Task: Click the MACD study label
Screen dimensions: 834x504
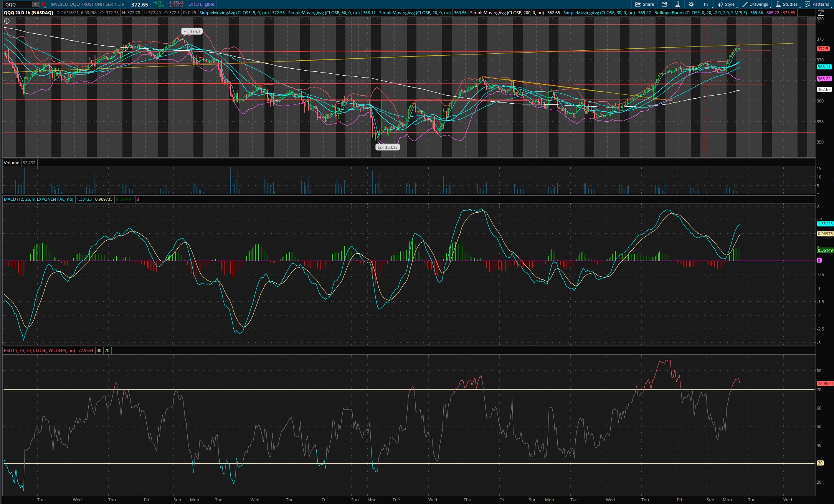Action: [x=38, y=199]
